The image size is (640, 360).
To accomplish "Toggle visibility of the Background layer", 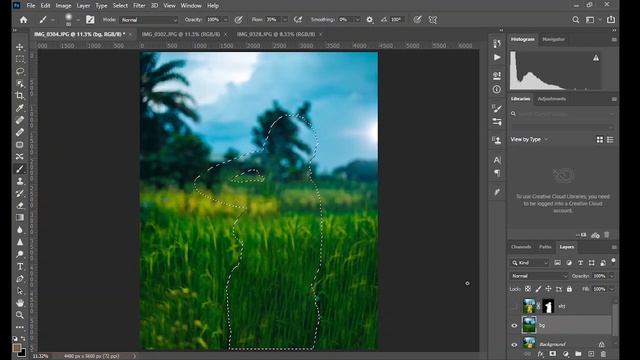I will (x=514, y=345).
